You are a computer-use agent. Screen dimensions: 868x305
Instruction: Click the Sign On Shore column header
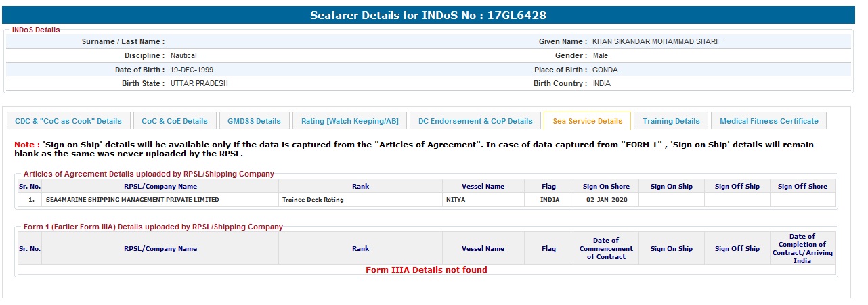point(605,187)
